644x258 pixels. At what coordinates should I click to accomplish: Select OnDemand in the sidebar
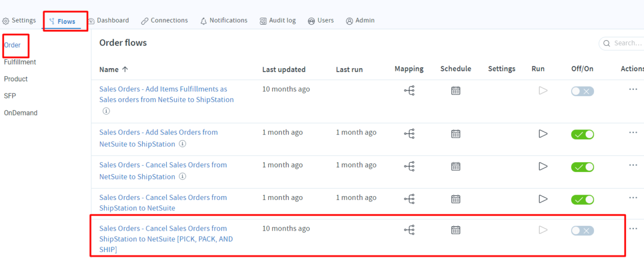tap(20, 113)
